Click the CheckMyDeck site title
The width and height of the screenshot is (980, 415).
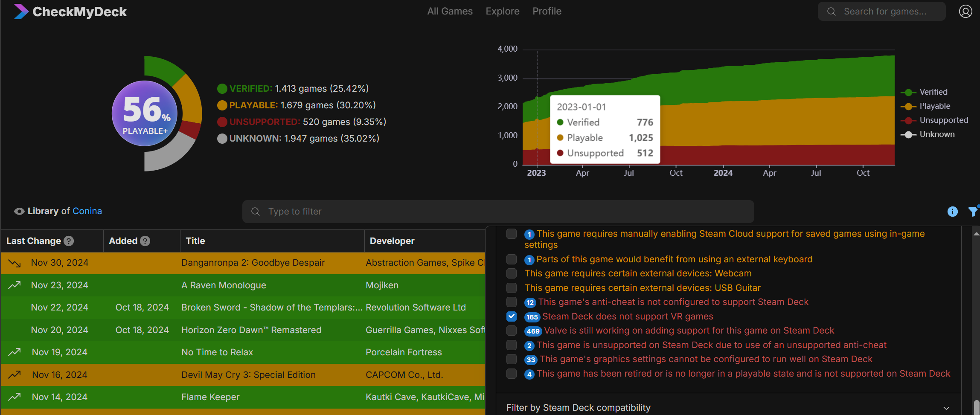click(x=80, y=12)
